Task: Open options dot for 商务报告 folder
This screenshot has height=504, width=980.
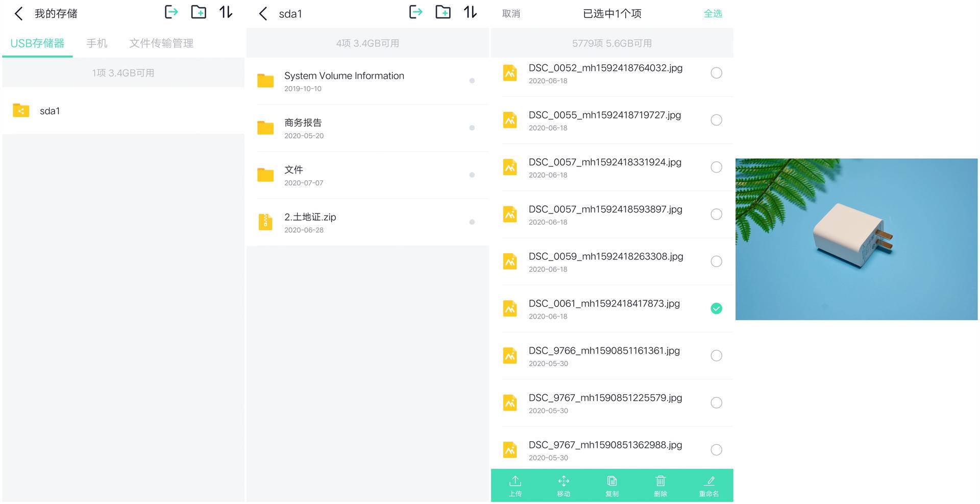Action: coord(472,128)
